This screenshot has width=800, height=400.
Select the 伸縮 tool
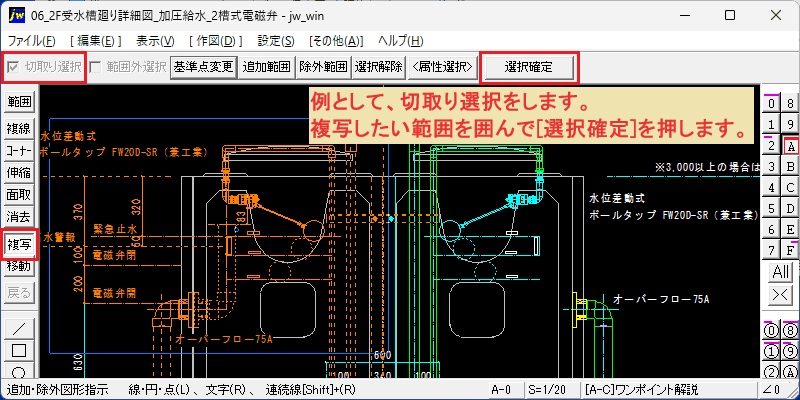click(x=19, y=173)
